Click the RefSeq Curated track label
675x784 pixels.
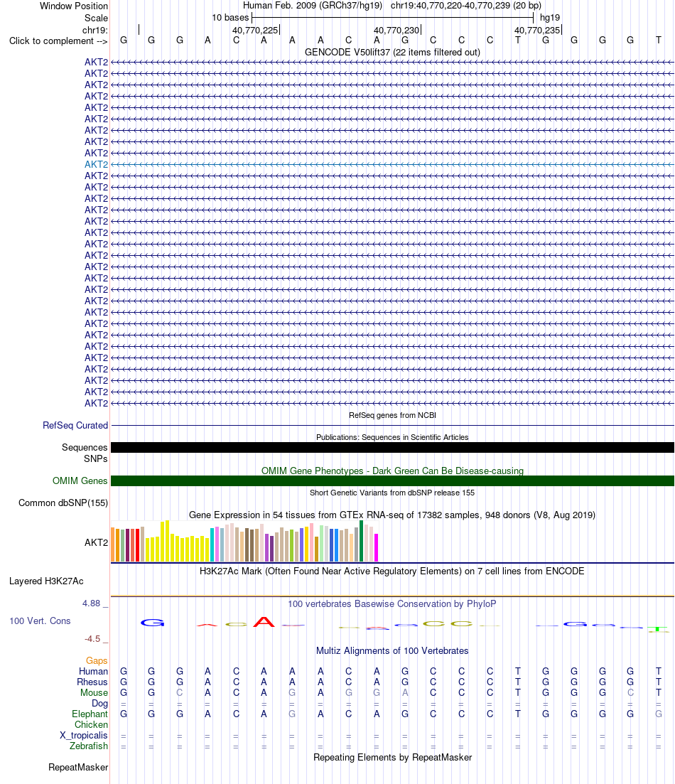click(75, 426)
